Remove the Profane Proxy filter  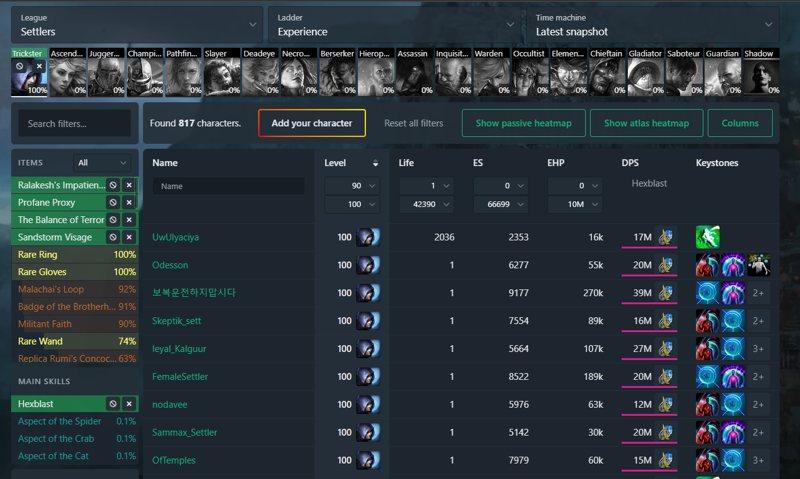pyautogui.click(x=129, y=203)
